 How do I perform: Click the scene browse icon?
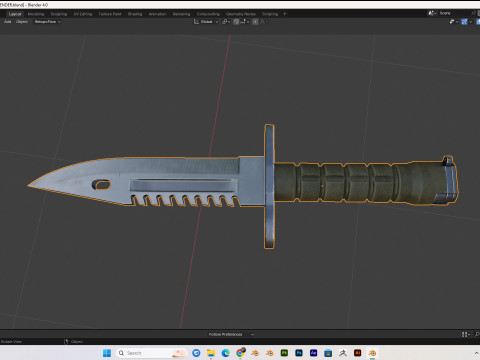pyautogui.click(x=432, y=13)
